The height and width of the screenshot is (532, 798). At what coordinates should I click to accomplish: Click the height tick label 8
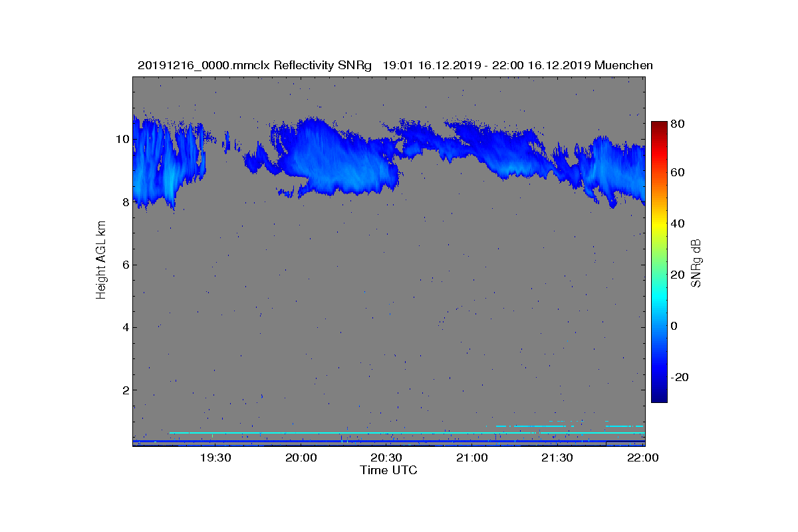(125, 202)
